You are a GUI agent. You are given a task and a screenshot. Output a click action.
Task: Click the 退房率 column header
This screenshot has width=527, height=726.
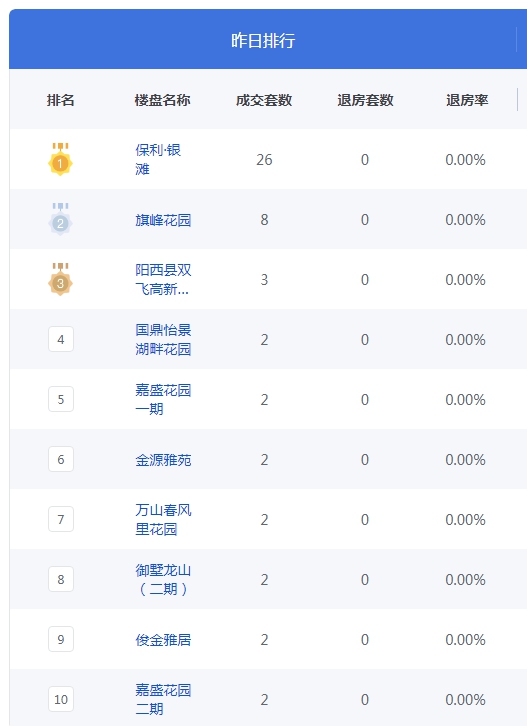tap(467, 100)
